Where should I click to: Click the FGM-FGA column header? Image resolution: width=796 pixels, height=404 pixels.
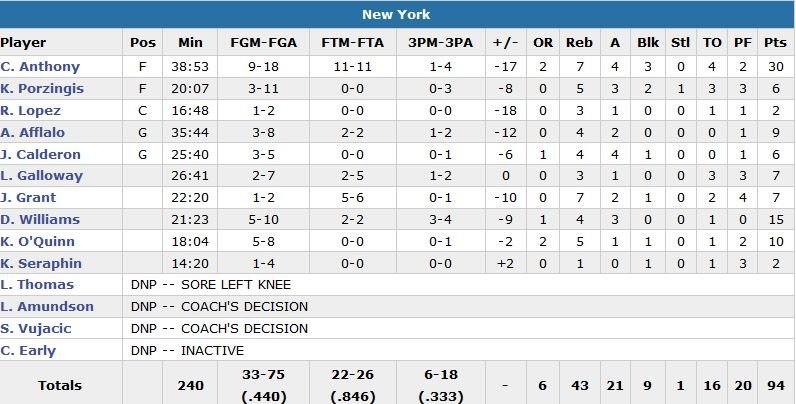[262, 43]
